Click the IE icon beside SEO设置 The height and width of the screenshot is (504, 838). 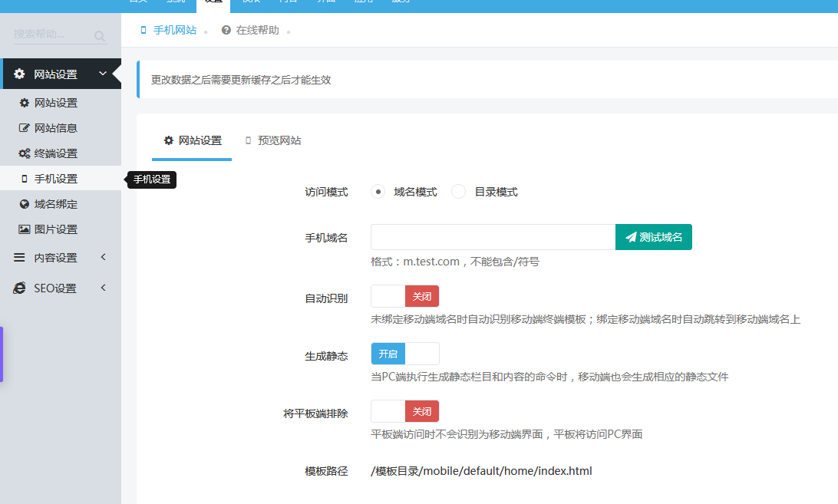20,288
